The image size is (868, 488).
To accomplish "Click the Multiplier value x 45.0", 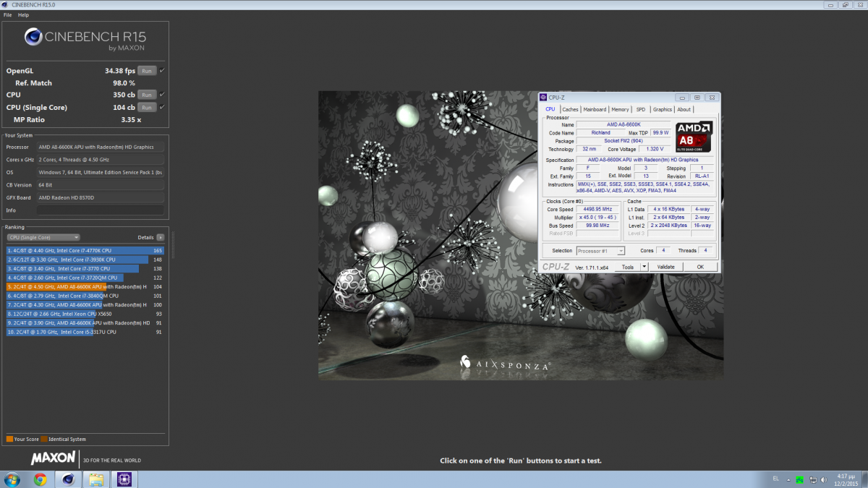I will pyautogui.click(x=598, y=217).
